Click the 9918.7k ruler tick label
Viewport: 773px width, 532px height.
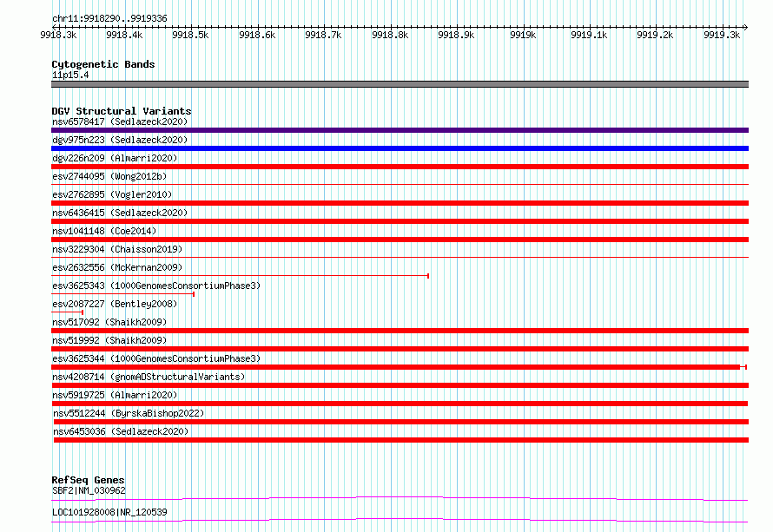323,35
